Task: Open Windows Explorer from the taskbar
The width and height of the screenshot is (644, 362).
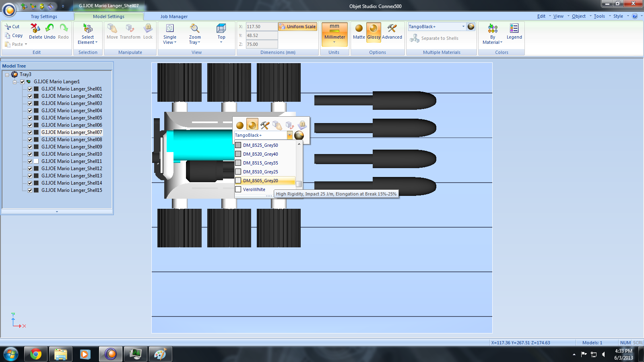Action: tap(61, 354)
